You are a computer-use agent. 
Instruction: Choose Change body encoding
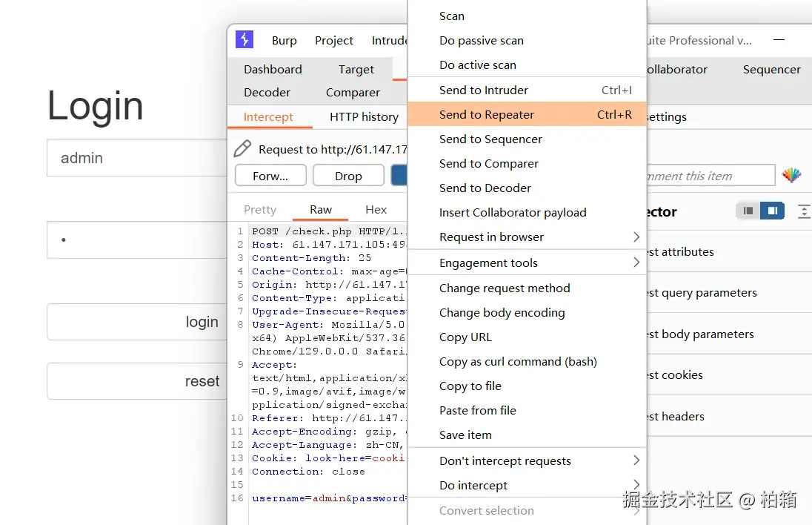click(x=528, y=312)
